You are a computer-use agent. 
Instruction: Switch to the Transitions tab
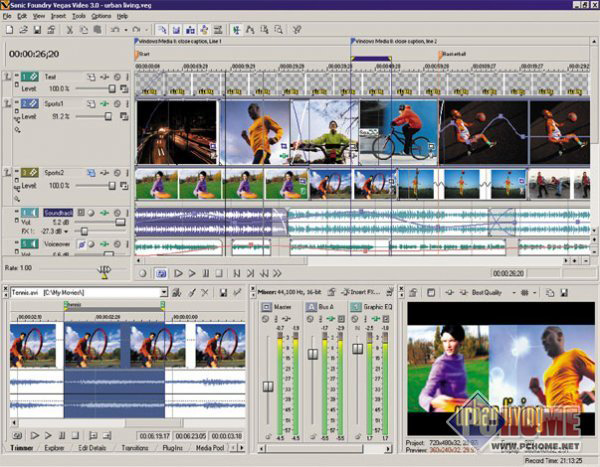pos(135,447)
